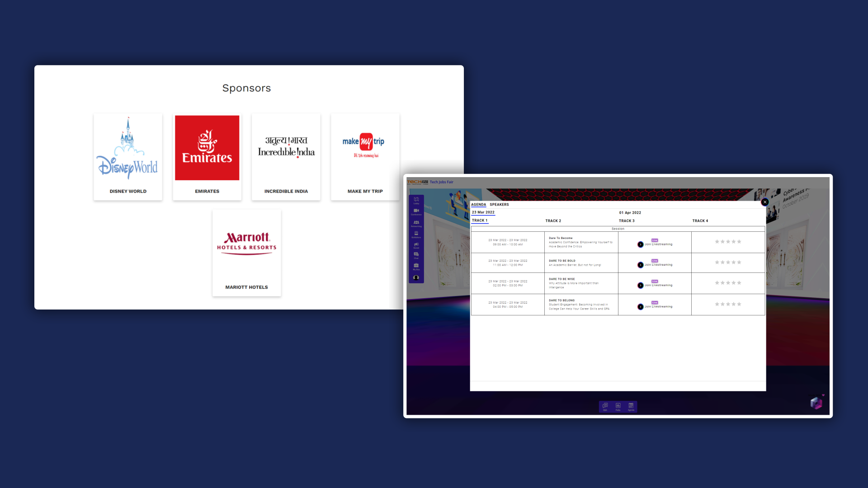Image resolution: width=868 pixels, height=488 pixels.
Task: Join Livestreaming for Dare To Become
Action: pos(659,244)
